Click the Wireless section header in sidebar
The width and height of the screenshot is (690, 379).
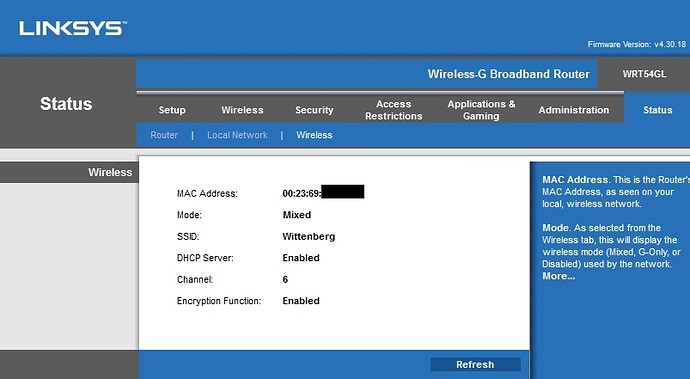[110, 172]
